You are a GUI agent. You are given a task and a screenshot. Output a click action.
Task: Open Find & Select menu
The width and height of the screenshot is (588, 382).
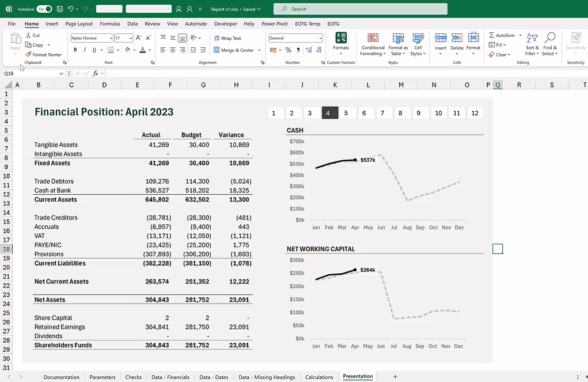coord(550,44)
